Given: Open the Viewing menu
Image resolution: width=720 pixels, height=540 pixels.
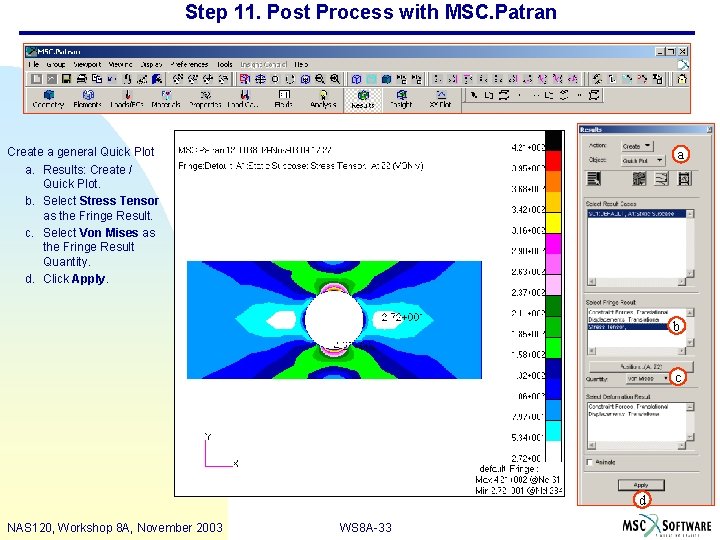Looking at the screenshot, I should click(x=120, y=64).
